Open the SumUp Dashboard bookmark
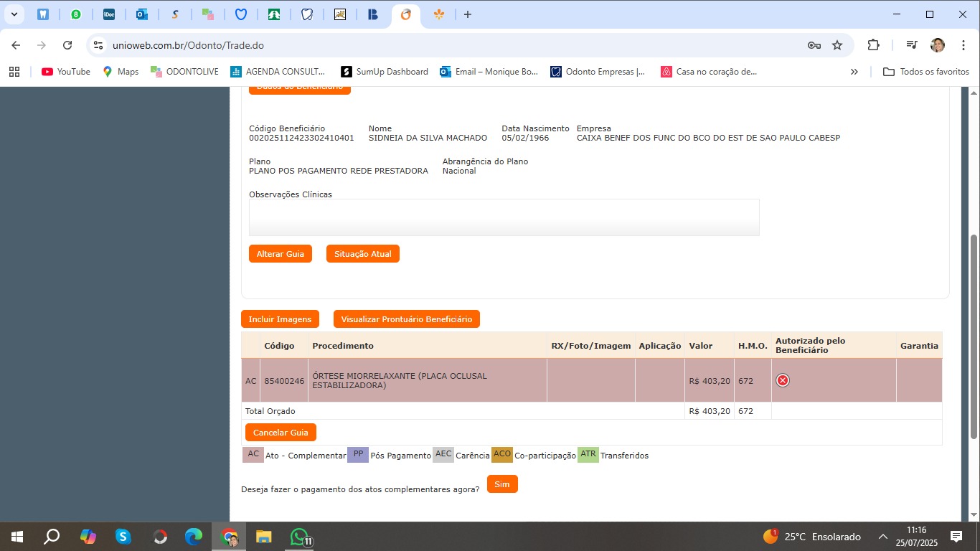 [385, 72]
